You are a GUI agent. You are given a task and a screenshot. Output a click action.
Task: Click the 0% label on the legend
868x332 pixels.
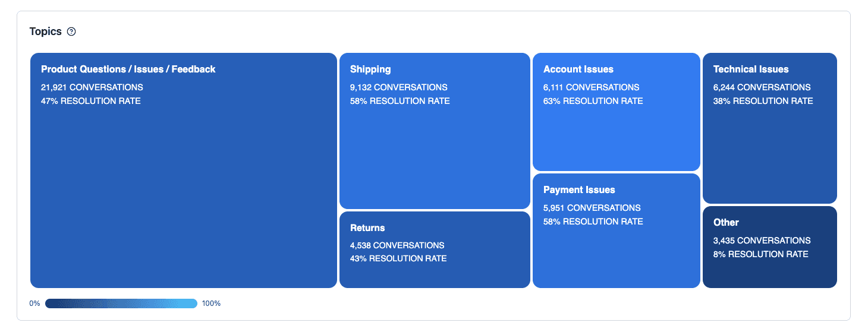(x=34, y=303)
